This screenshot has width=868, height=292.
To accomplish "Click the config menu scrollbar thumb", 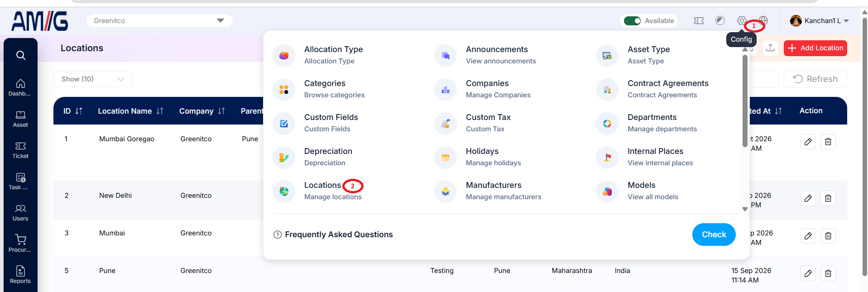I will point(745,101).
